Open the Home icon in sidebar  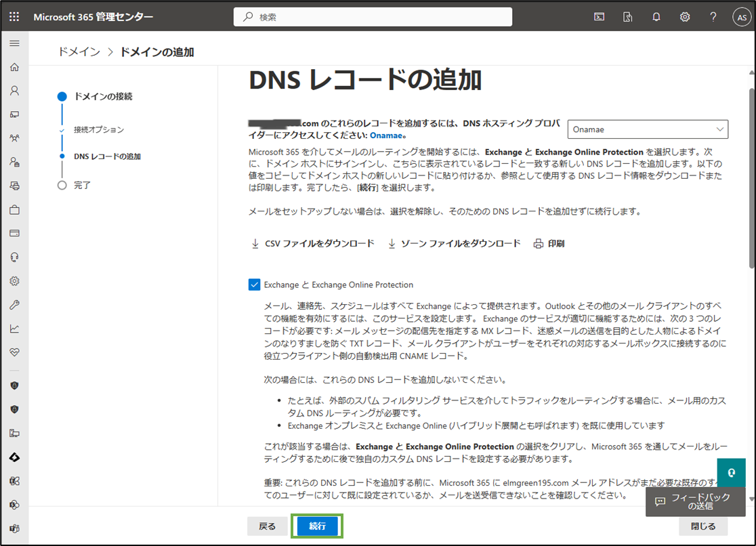click(x=14, y=67)
